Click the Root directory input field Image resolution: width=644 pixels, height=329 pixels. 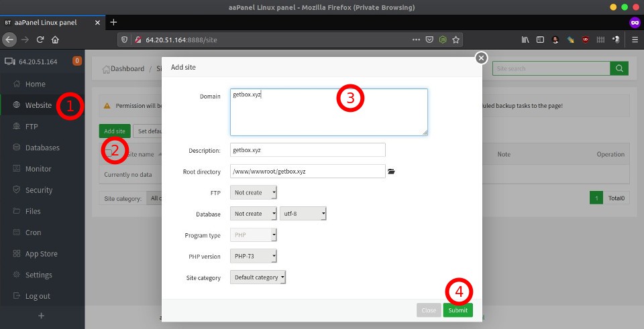308,171
